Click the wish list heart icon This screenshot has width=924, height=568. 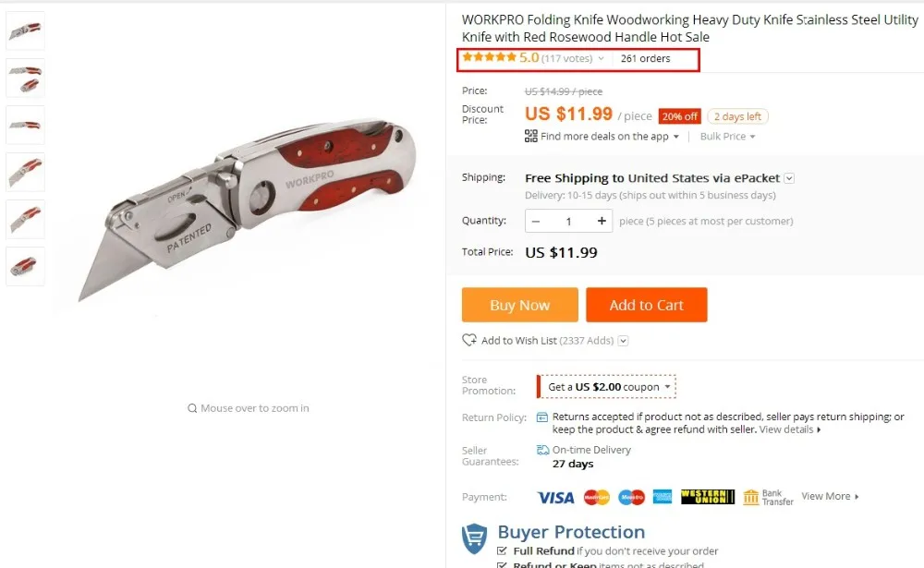tap(469, 341)
